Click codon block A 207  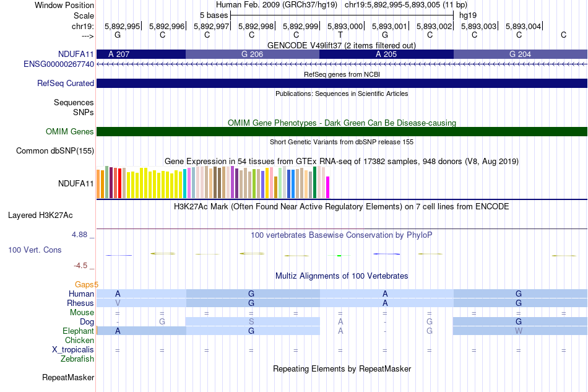coord(141,54)
